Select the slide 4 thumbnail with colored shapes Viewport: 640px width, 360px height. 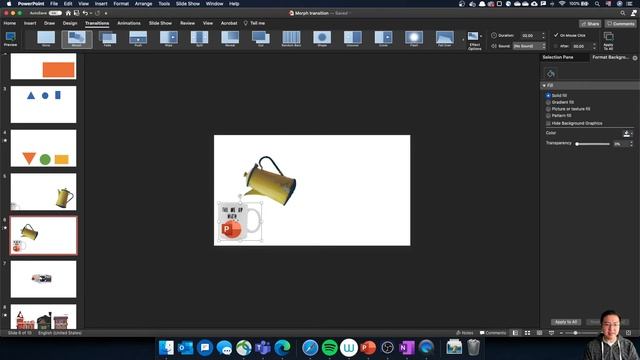point(43,148)
